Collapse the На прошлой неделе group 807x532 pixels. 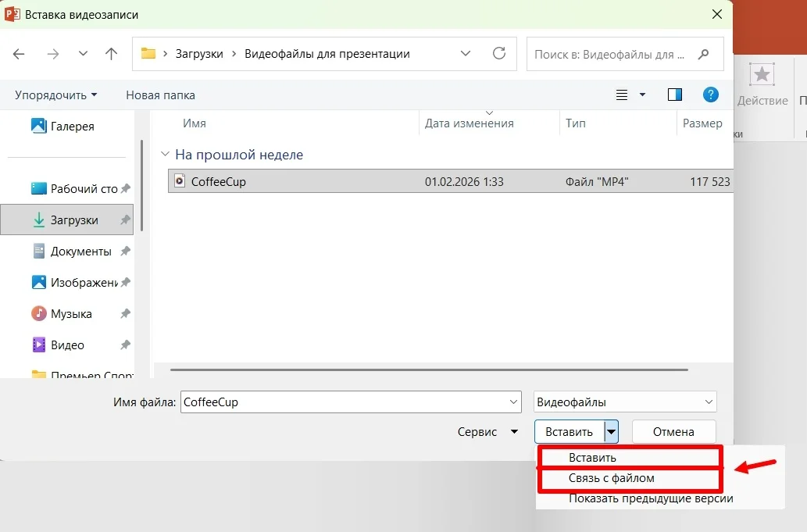(x=165, y=155)
